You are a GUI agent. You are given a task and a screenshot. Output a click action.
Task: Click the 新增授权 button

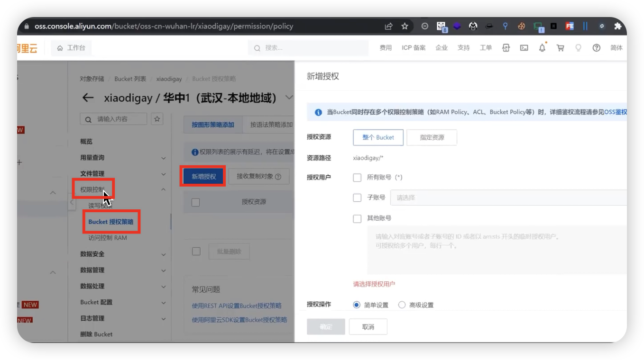pyautogui.click(x=204, y=177)
